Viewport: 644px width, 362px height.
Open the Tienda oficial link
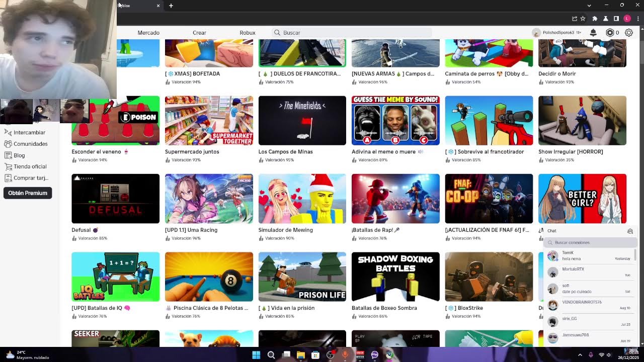(30, 166)
